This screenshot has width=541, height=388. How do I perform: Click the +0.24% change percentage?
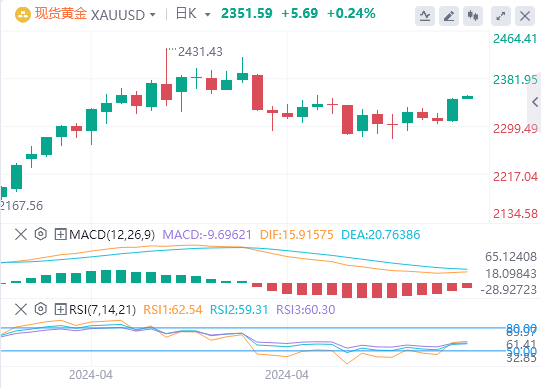[351, 13]
